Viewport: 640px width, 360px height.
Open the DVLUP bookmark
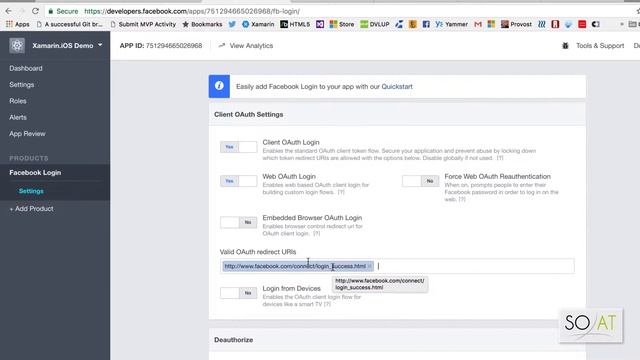point(375,24)
